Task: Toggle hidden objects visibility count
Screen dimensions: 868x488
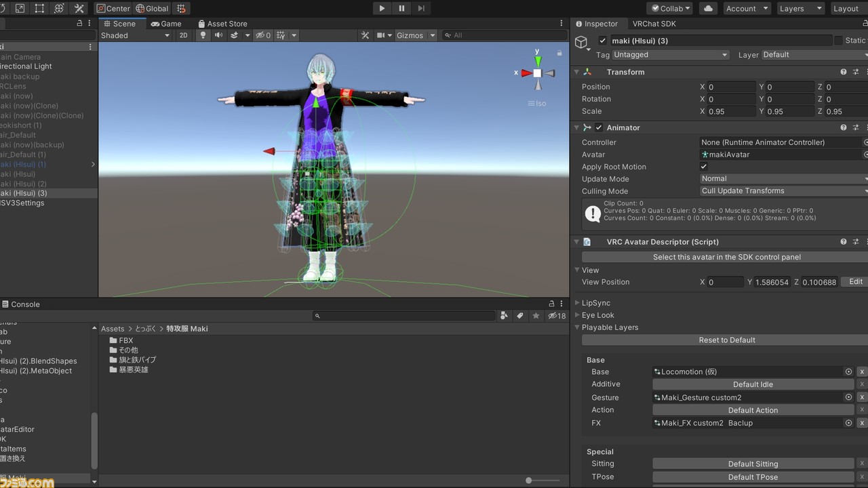Action: (x=263, y=35)
